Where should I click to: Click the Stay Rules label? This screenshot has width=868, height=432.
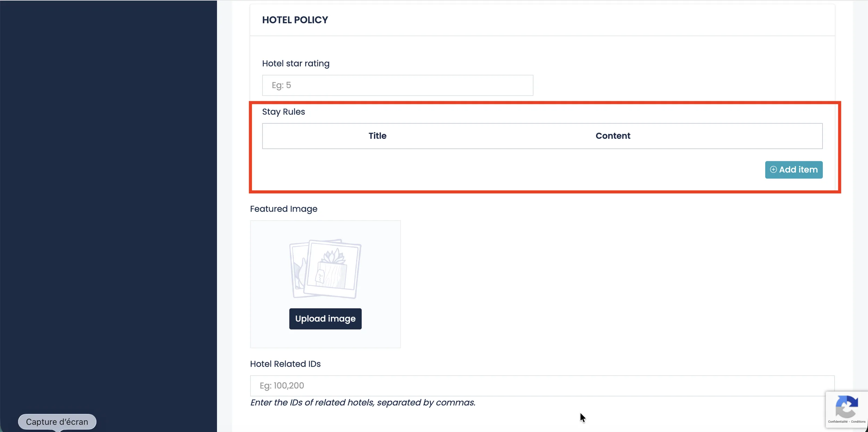[x=283, y=112]
